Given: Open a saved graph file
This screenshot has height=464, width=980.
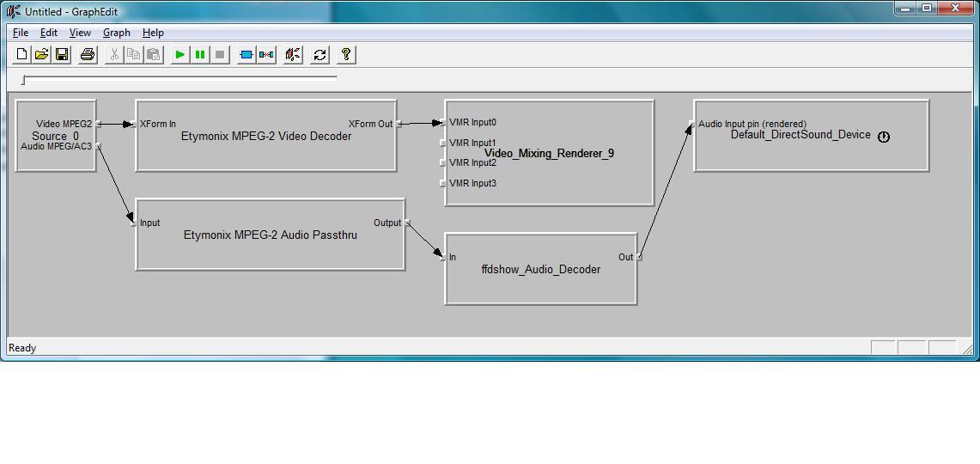Looking at the screenshot, I should [x=42, y=55].
